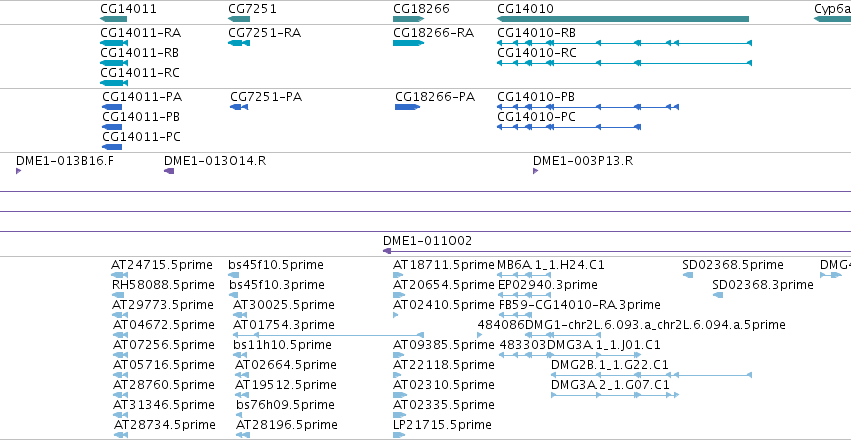Select transcript CG14010-RC
The image size is (851, 440).
pos(537,53)
